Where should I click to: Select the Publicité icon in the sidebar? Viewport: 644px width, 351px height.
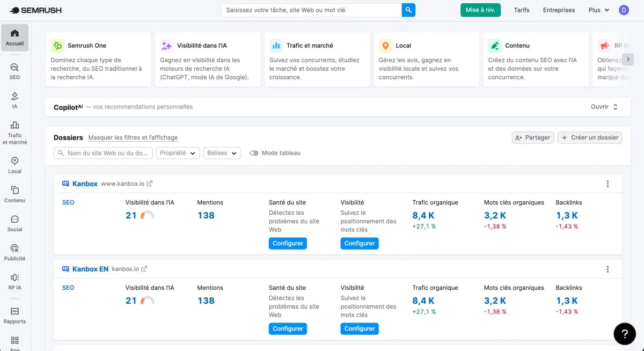(14, 251)
